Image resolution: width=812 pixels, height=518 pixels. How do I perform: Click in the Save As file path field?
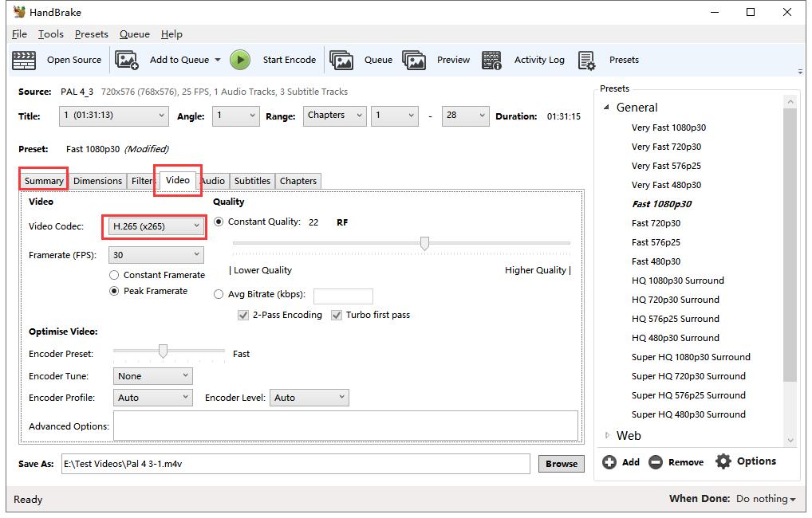[x=296, y=464]
